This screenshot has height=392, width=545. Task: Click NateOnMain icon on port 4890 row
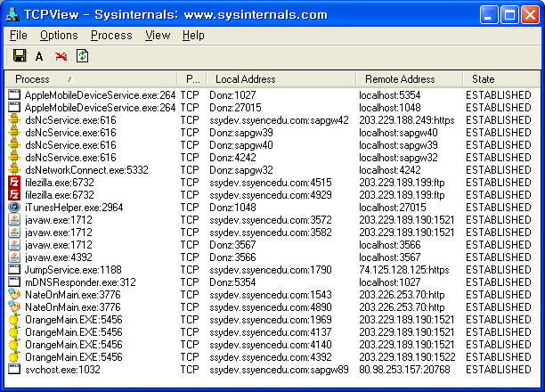click(x=14, y=306)
